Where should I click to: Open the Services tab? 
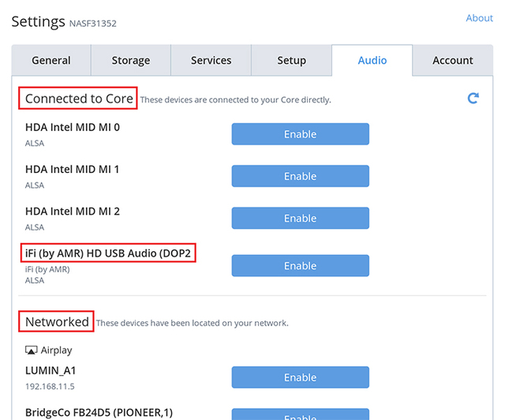211,61
